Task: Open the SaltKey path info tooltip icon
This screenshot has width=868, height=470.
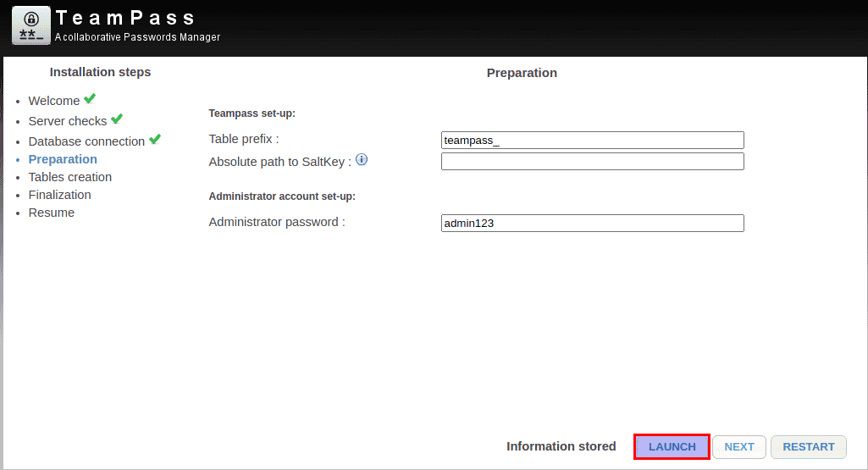Action: click(x=362, y=159)
